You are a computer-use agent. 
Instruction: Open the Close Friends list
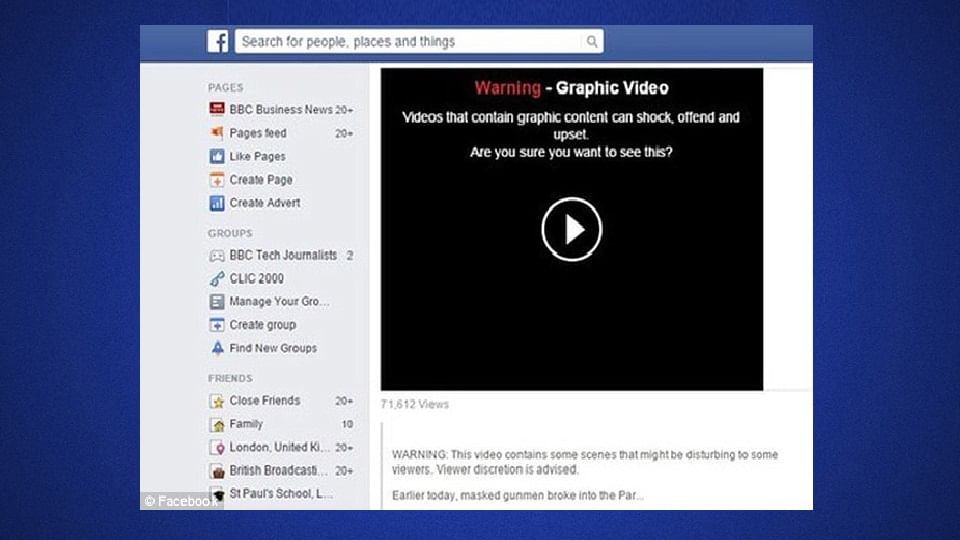pyautogui.click(x=264, y=400)
